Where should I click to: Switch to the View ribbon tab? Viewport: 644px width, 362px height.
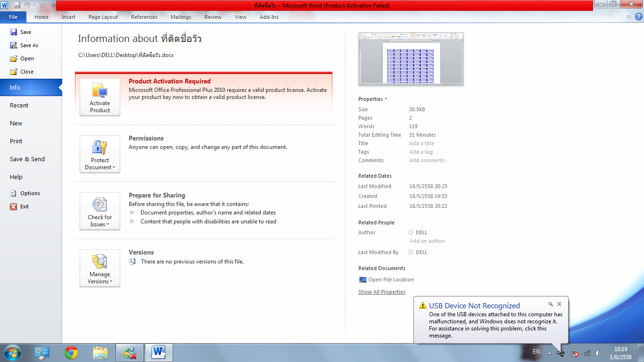tap(240, 17)
